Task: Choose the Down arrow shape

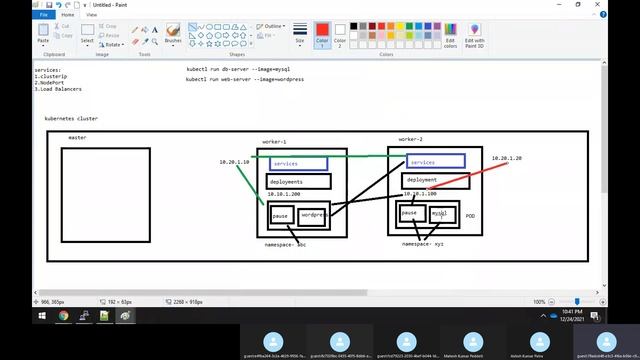Action: [x=192, y=44]
